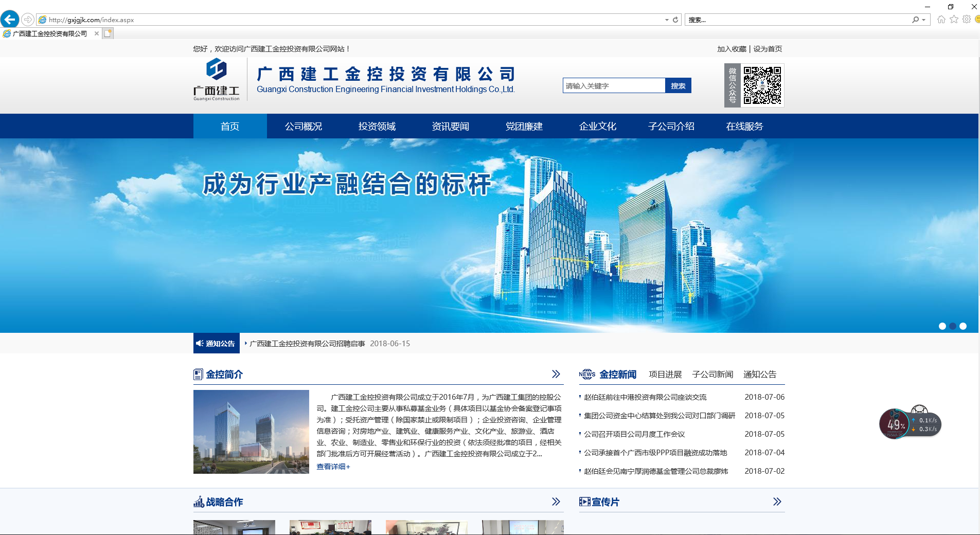Open the search provider dropdown arrow
The width and height of the screenshot is (980, 535).
tap(924, 20)
